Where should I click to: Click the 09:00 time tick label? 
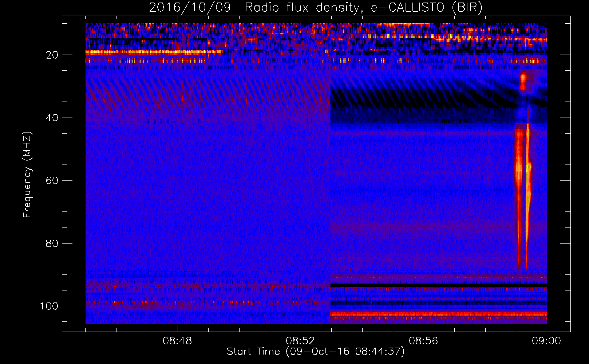(546, 341)
